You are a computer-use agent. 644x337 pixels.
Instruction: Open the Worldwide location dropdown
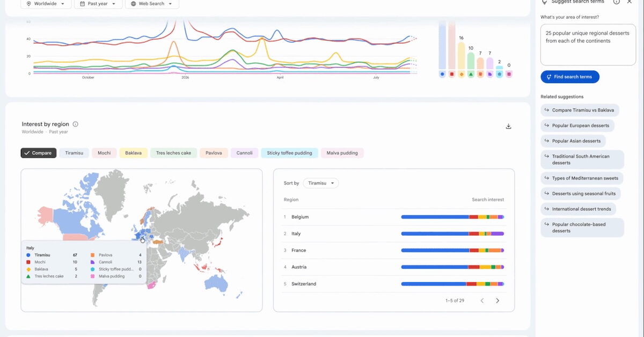pos(46,3)
